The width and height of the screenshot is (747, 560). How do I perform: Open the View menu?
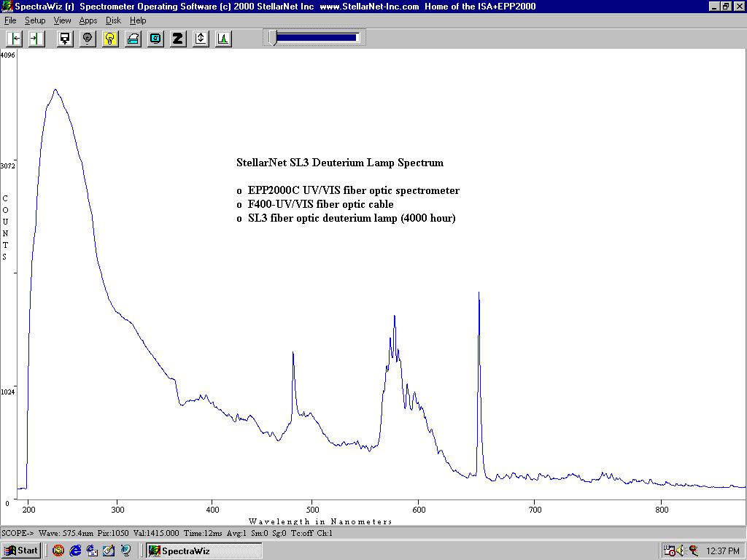click(62, 20)
